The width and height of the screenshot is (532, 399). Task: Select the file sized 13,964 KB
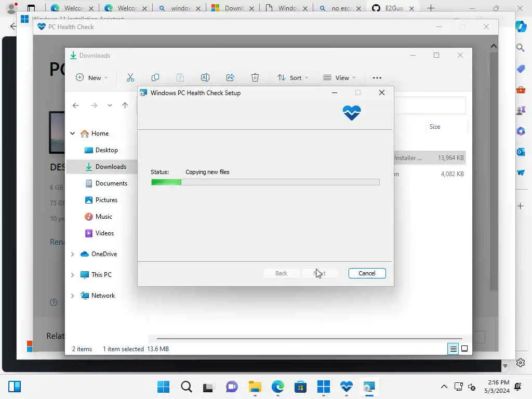[x=430, y=158]
